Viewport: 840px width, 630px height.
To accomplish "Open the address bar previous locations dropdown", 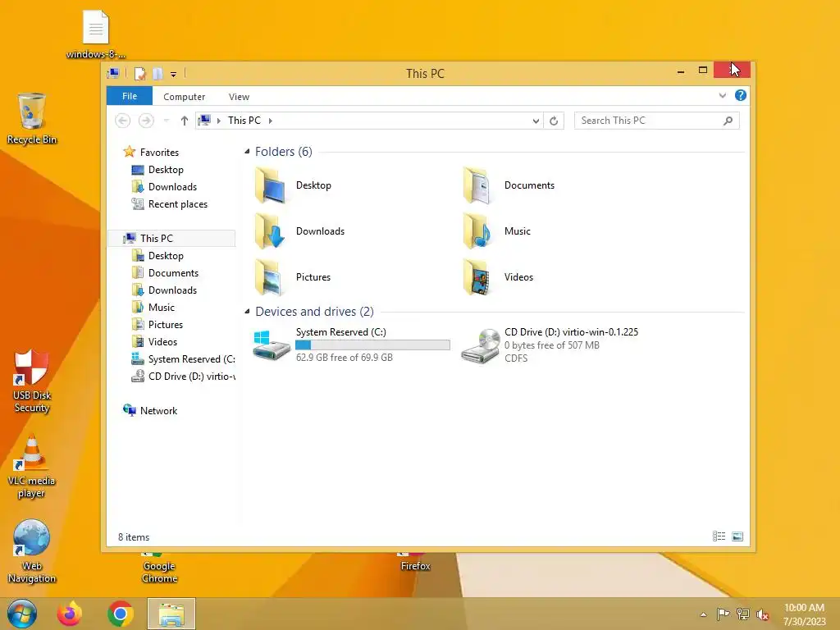I will pyautogui.click(x=536, y=121).
